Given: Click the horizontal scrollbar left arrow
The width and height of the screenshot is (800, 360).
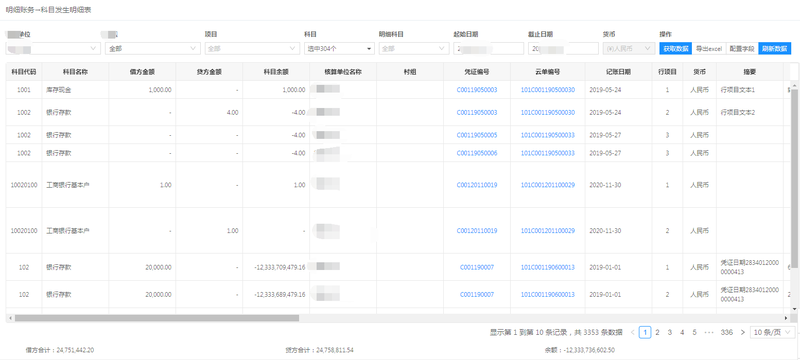Looking at the screenshot, I should 10,318.
